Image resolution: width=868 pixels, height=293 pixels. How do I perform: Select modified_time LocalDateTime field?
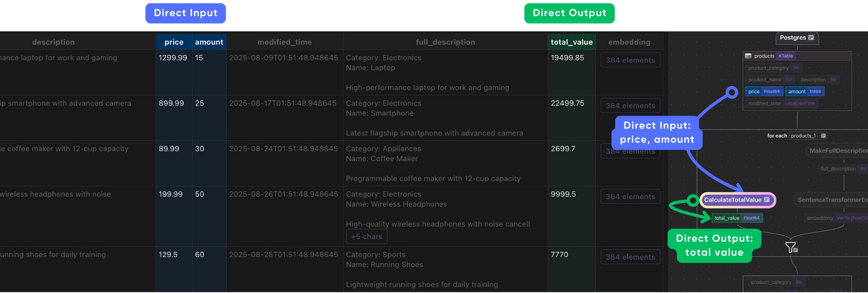click(x=782, y=103)
